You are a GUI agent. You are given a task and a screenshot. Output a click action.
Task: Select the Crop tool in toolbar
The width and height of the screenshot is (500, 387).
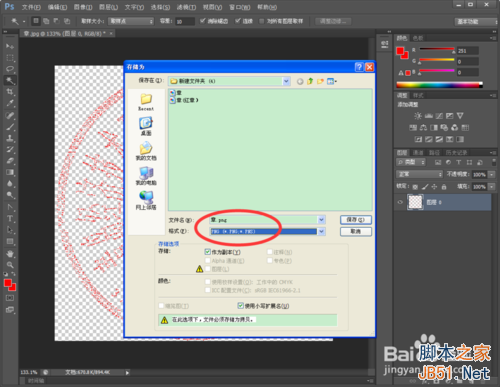click(10, 92)
